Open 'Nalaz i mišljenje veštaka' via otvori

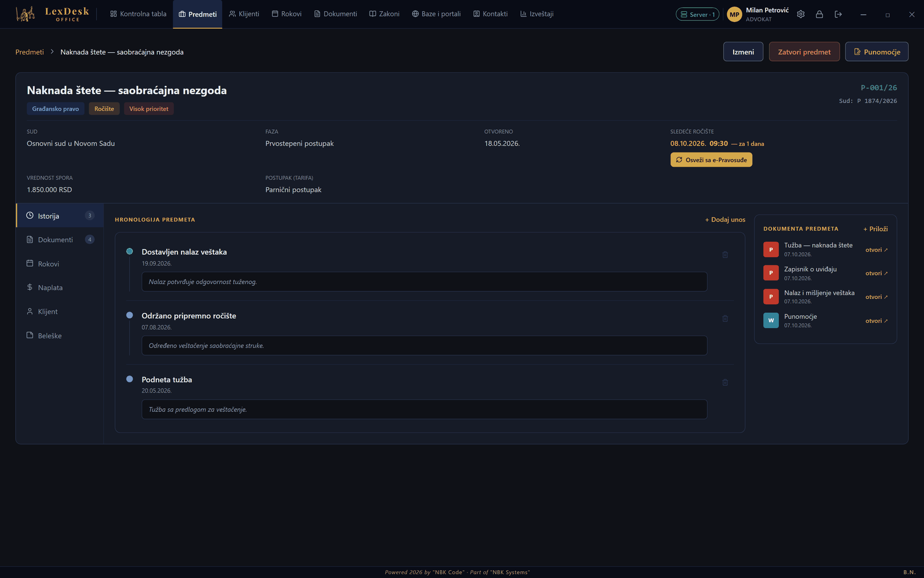click(876, 297)
